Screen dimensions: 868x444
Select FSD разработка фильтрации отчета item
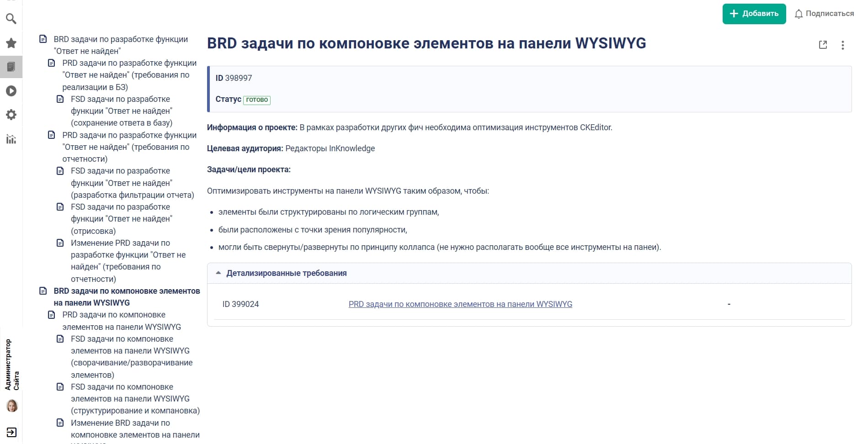132,183
